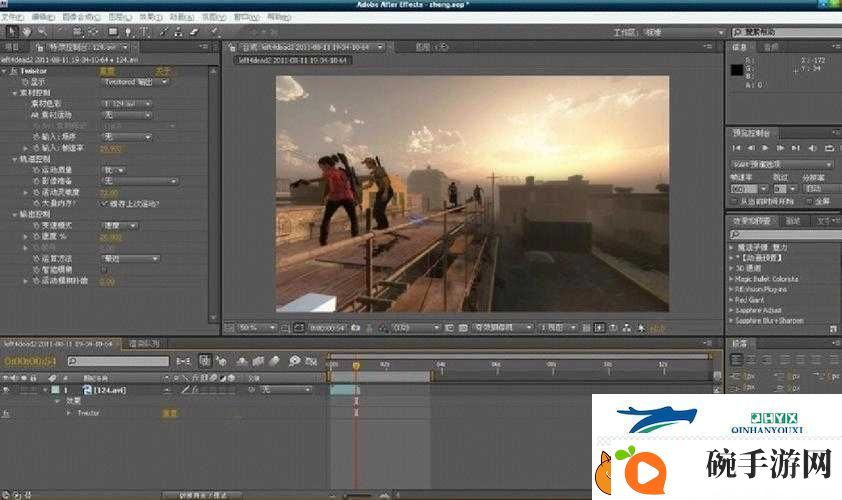Image resolution: width=842 pixels, height=500 pixels.
Task: Select the Zoom magnifier tool
Action: (42, 32)
